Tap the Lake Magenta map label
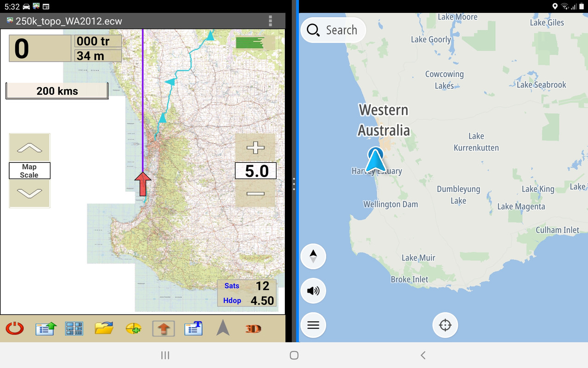The height and width of the screenshot is (368, 588). pyautogui.click(x=521, y=207)
